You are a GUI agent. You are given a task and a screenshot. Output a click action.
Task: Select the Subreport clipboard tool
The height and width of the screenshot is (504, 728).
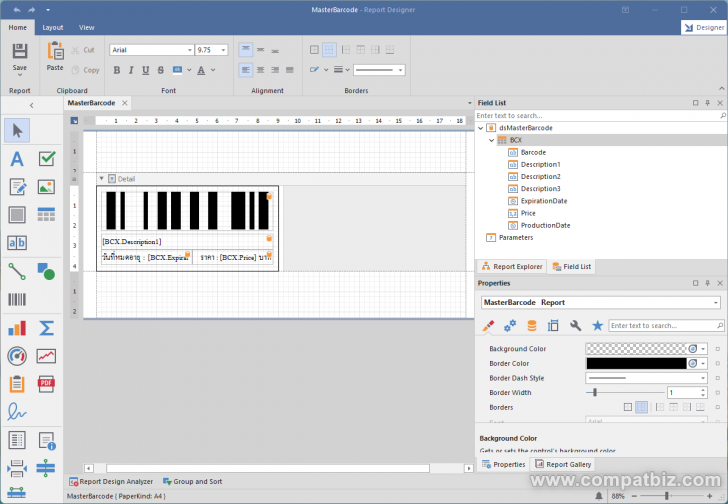pos(17,384)
